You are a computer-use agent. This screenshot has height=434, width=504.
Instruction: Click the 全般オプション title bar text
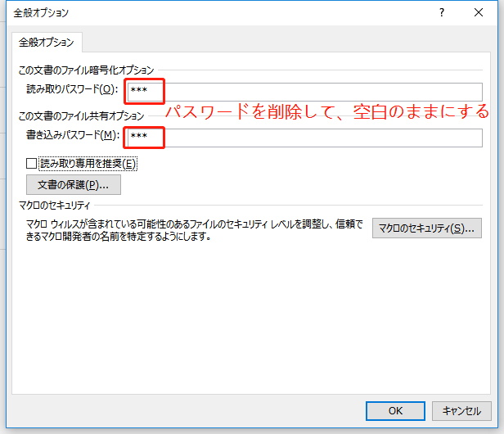pos(39,12)
